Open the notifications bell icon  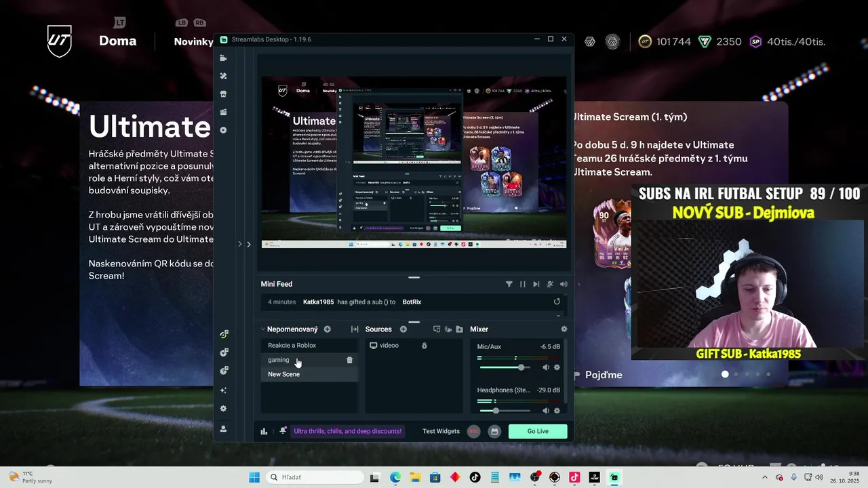pos(283,431)
